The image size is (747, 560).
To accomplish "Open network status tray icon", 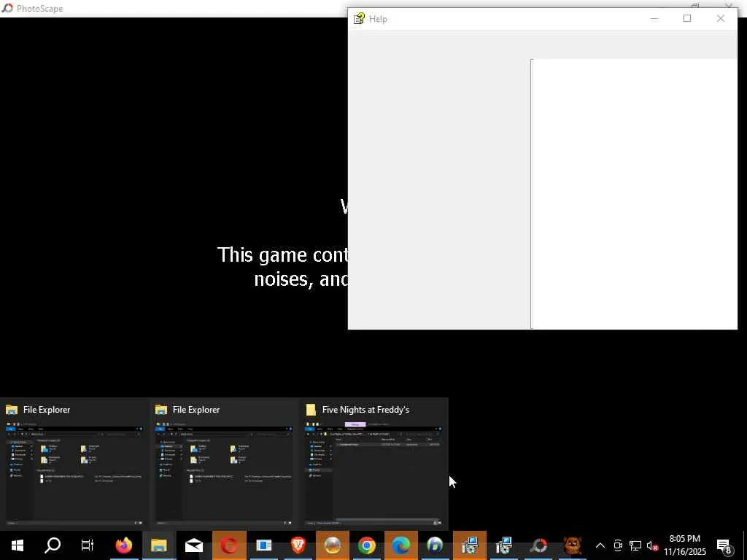I will click(635, 545).
